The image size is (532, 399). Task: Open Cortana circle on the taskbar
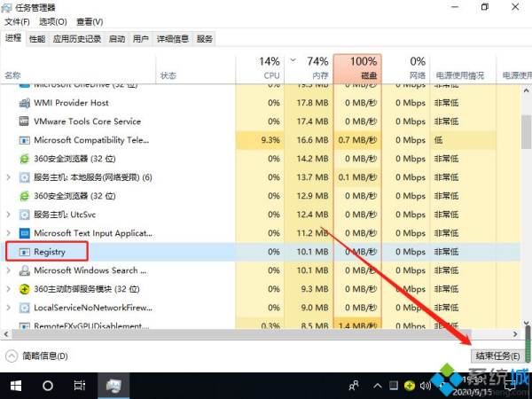48,386
